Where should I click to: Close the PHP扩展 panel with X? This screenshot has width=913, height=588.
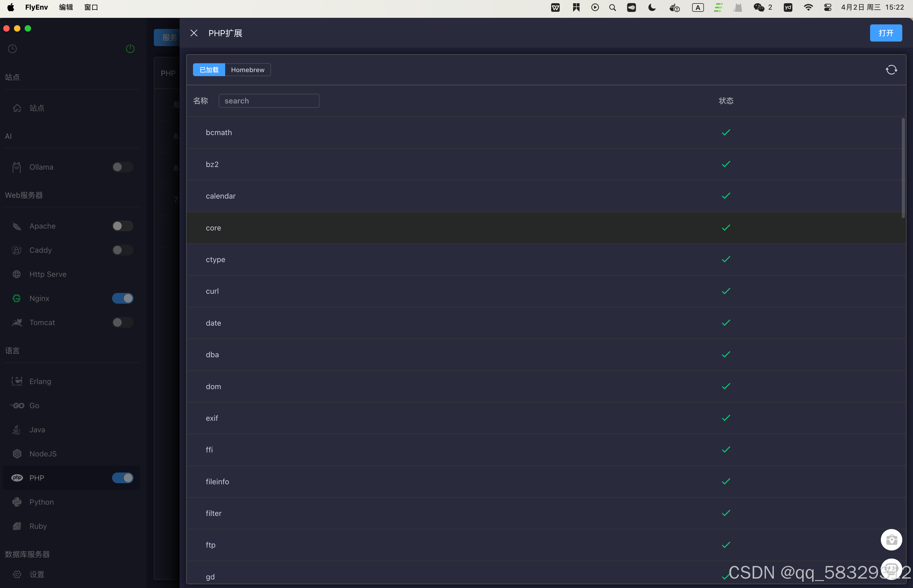point(194,33)
